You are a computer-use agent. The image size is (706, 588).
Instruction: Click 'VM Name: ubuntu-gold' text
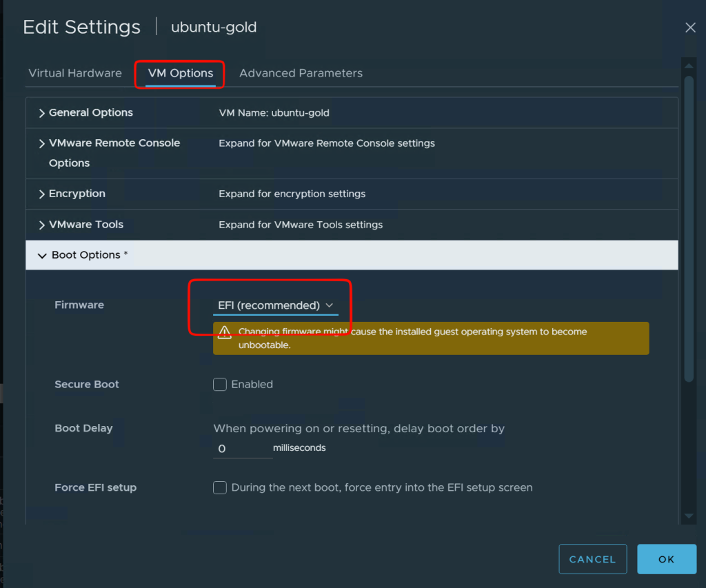point(274,113)
